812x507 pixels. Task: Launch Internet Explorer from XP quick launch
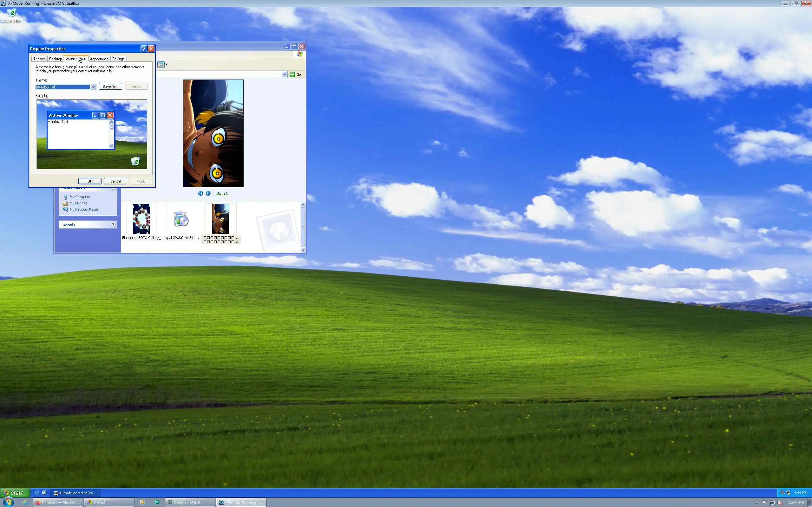(37, 492)
